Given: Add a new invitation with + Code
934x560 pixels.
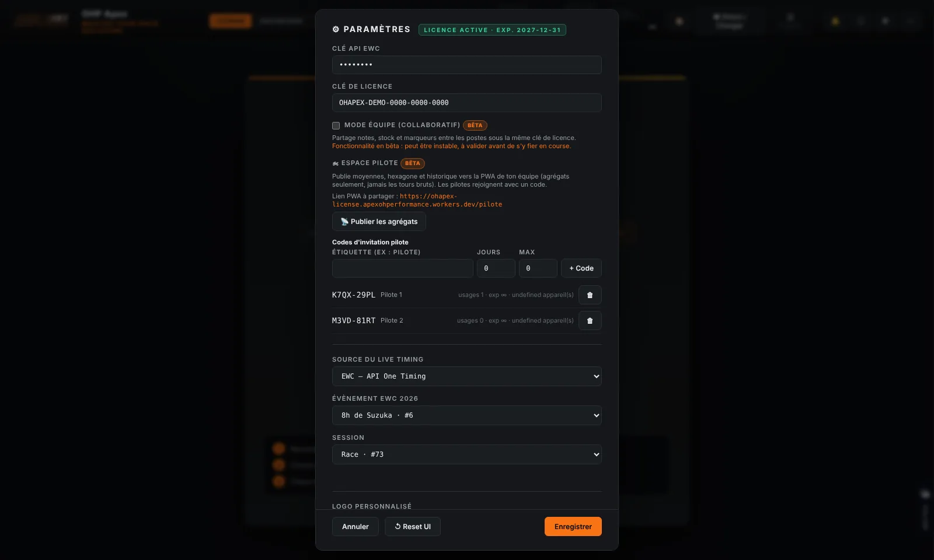Looking at the screenshot, I should (581, 268).
